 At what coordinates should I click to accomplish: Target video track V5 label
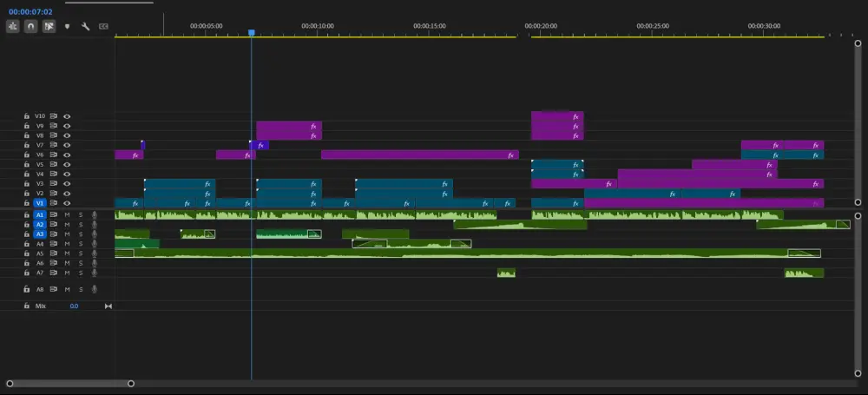coord(40,165)
